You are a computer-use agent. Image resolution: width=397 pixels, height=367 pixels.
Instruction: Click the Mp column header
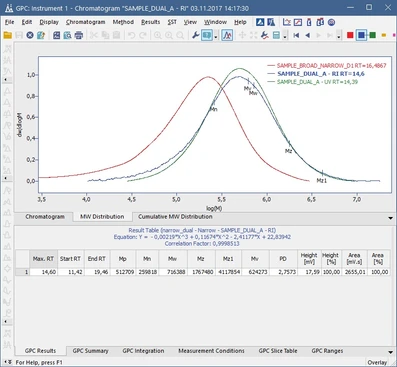[x=122, y=259]
